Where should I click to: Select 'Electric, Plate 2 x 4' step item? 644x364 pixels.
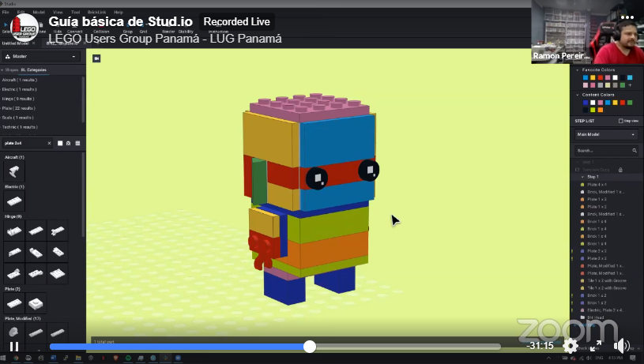point(604,310)
